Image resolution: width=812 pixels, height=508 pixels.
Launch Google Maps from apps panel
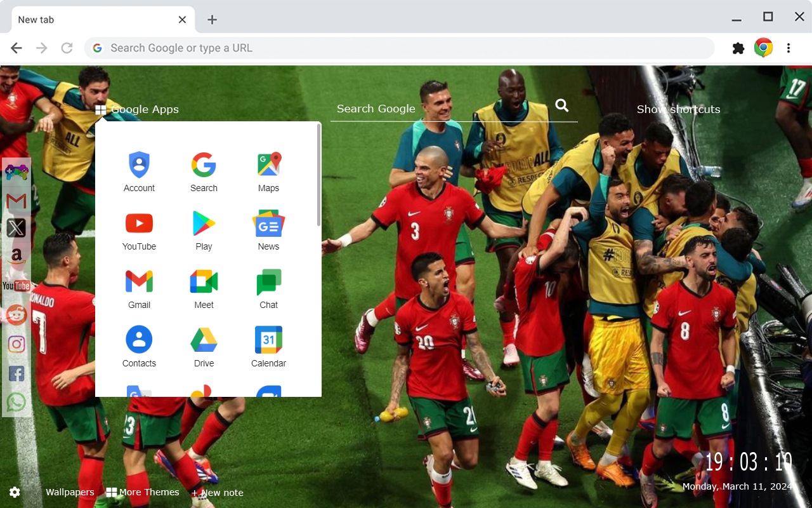268,172
